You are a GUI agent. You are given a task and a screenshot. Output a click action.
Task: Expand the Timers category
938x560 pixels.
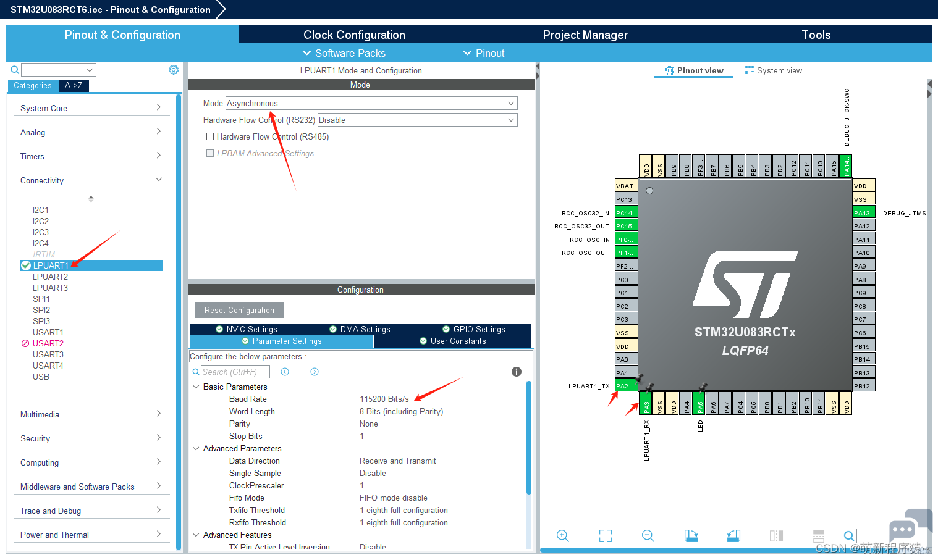91,156
